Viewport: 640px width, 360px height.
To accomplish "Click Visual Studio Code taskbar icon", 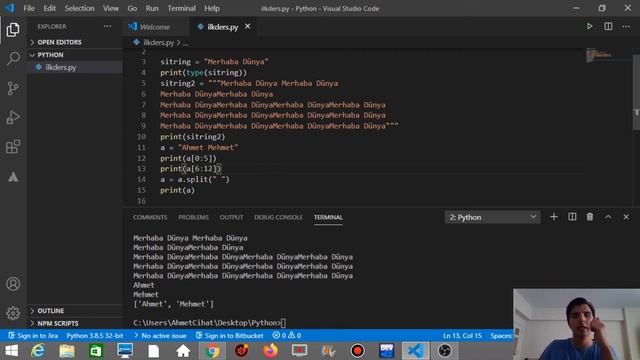I will pyautogui.click(x=416, y=351).
